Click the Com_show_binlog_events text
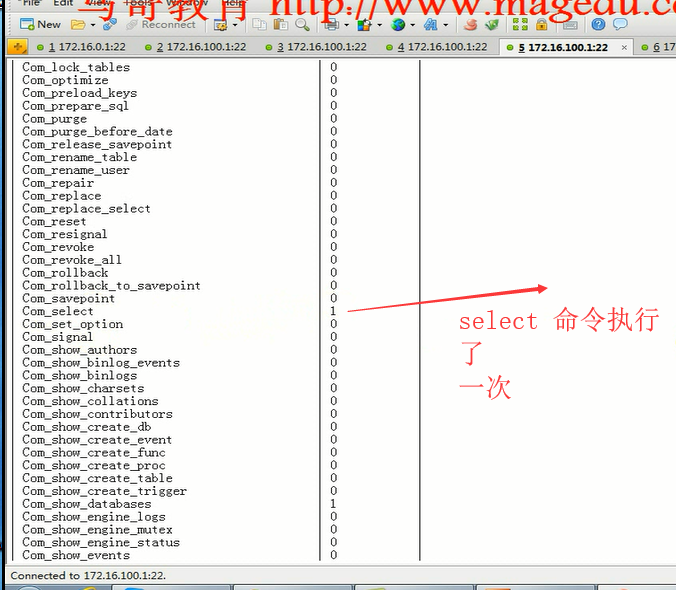 point(101,363)
